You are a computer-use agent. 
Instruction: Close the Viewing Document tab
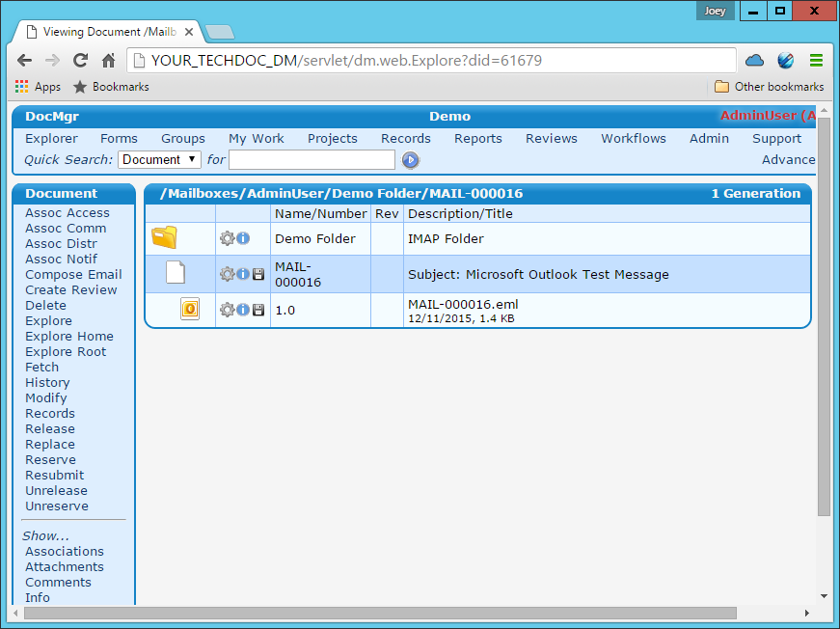[189, 32]
